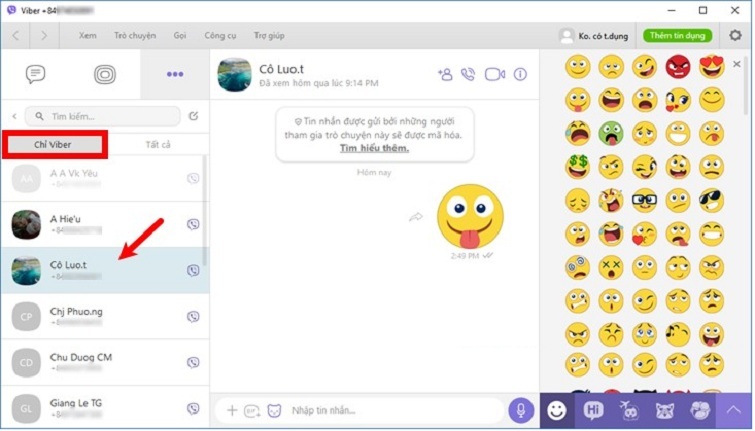Viewport: 755px width, 431px height.
Task: Open the chat info panel icon
Action: (x=520, y=74)
